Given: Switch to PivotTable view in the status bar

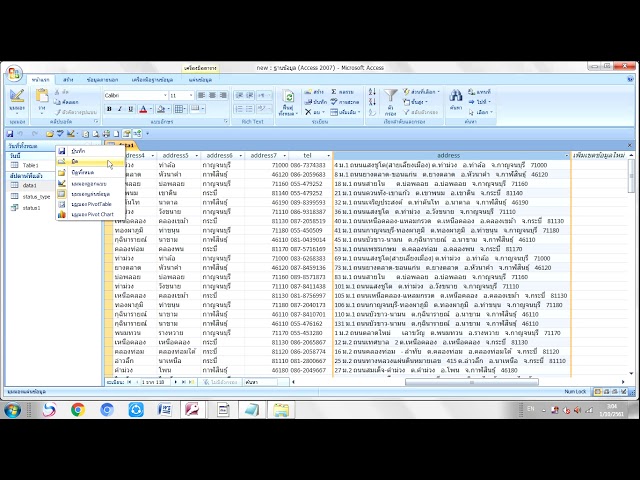Looking at the screenshot, I should pos(607,392).
